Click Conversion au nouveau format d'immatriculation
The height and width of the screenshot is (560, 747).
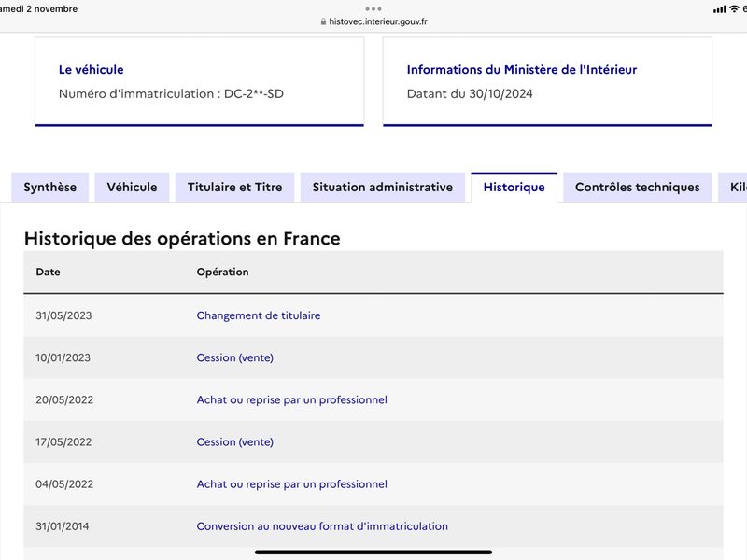(x=322, y=526)
